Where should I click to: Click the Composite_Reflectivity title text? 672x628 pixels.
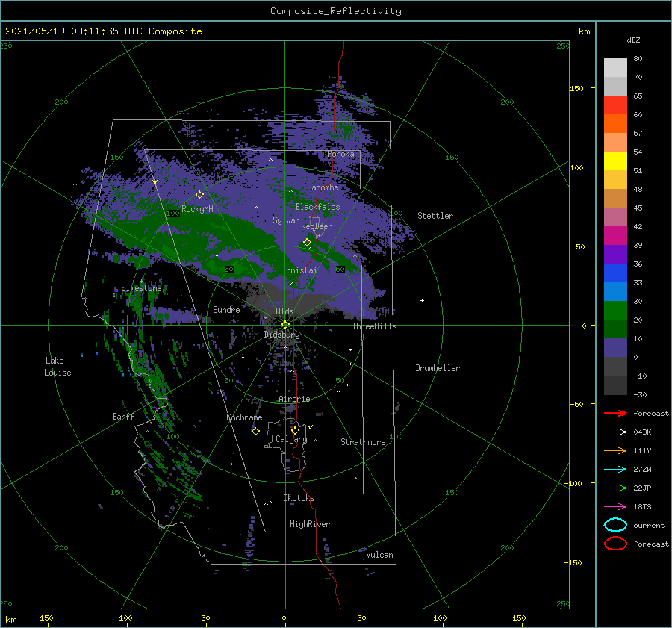click(335, 11)
